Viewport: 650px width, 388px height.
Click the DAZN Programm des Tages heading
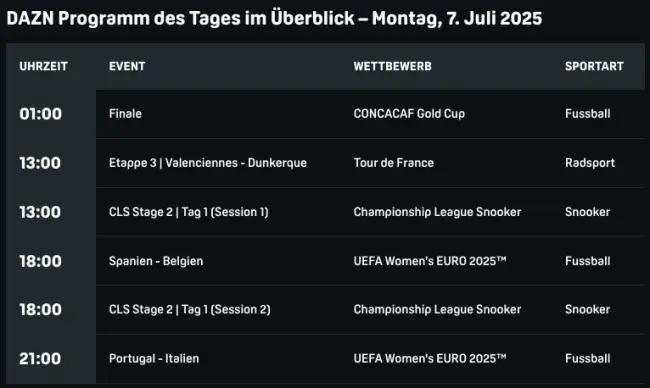point(274,19)
